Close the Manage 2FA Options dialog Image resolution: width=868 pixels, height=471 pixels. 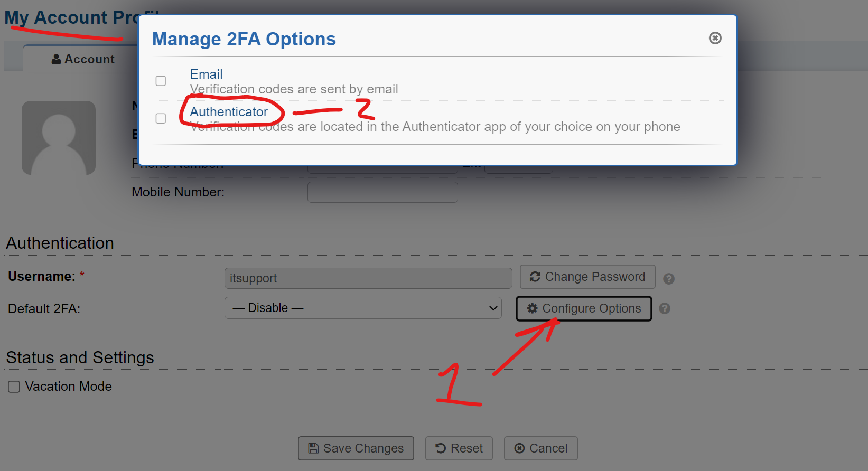[x=715, y=37]
